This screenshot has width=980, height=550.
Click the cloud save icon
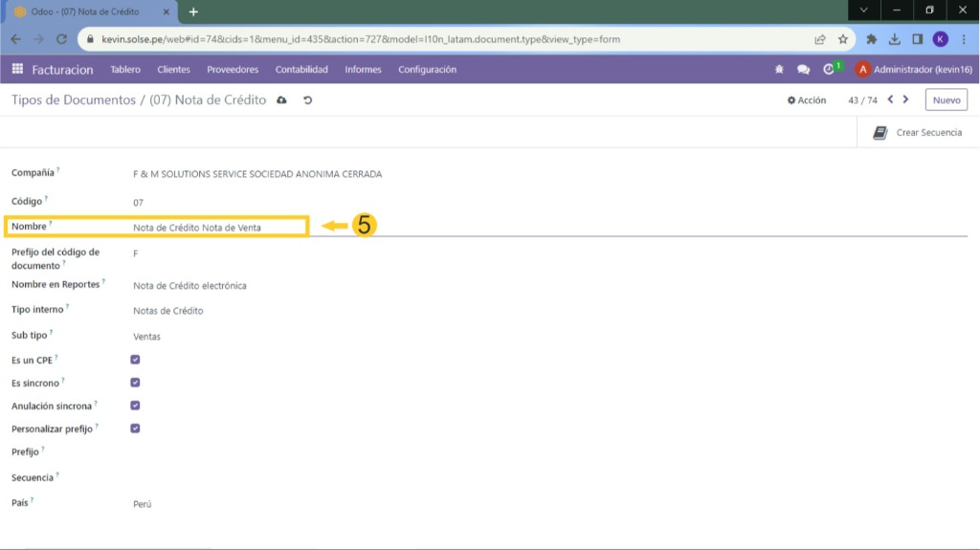[281, 100]
